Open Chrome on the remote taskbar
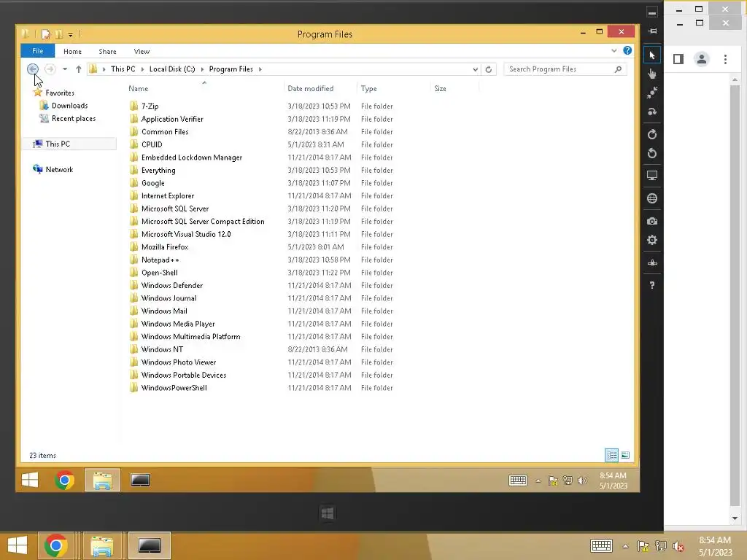Screen dimensions: 747x560 pyautogui.click(x=64, y=480)
